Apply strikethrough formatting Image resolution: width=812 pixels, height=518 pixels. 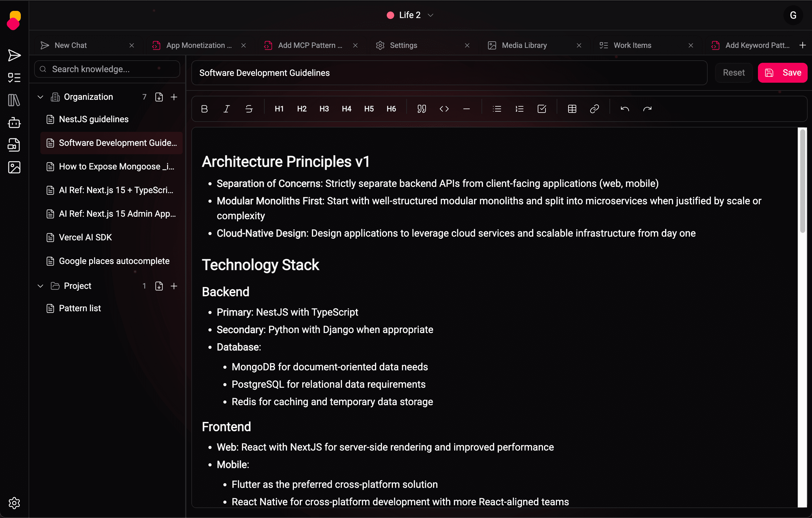(249, 109)
